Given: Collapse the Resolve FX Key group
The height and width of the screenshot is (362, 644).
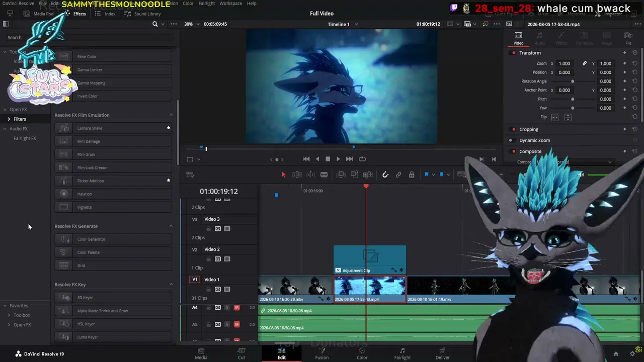Looking at the screenshot, I should [x=171, y=285].
